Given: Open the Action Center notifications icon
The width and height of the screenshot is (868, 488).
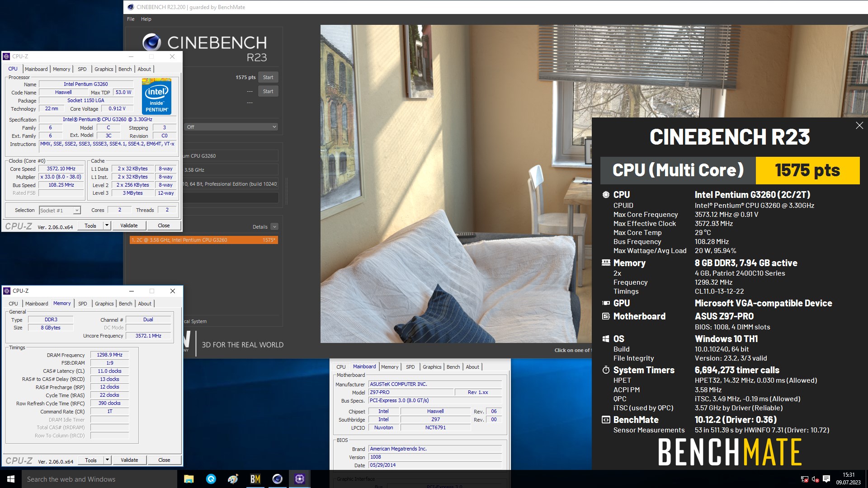Looking at the screenshot, I should (826, 479).
